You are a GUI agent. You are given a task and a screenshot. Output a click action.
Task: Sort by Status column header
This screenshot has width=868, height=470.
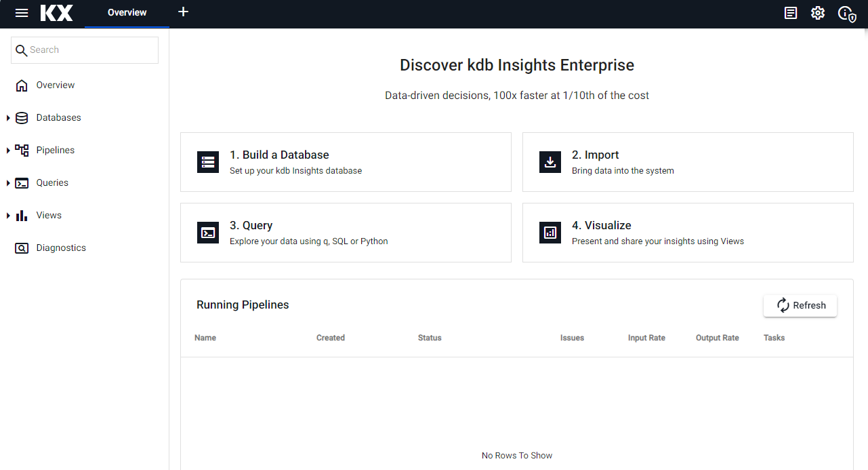click(430, 338)
